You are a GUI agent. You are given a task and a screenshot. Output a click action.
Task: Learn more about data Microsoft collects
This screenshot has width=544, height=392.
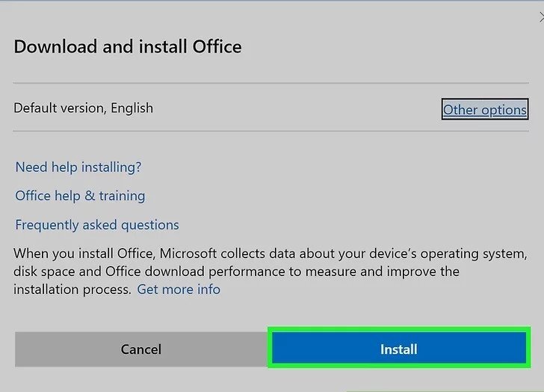click(179, 289)
